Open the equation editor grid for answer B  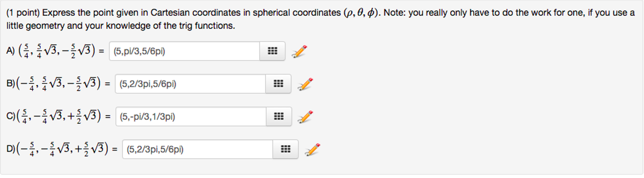[x=278, y=84]
